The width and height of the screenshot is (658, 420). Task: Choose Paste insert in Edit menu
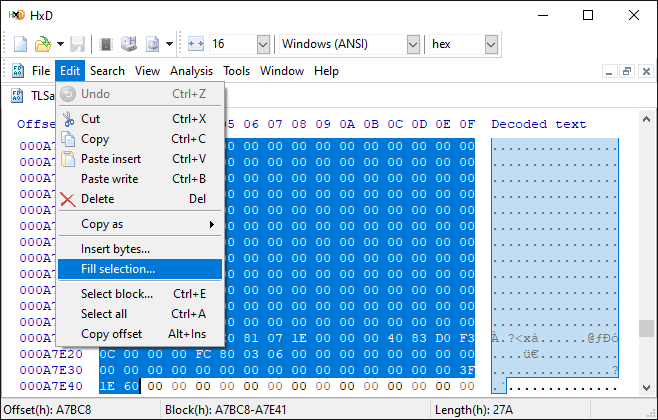(x=140, y=159)
